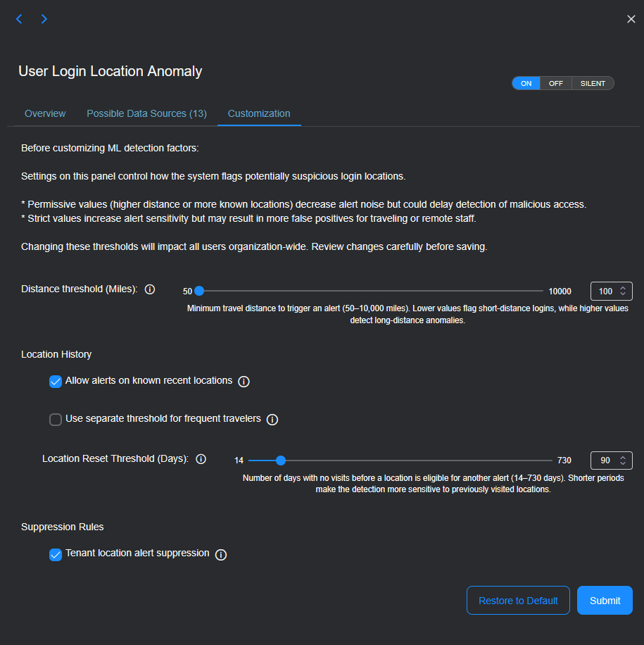The width and height of the screenshot is (644, 645).
Task: Click the Distance threshold stepper arrows
Action: pos(623,291)
